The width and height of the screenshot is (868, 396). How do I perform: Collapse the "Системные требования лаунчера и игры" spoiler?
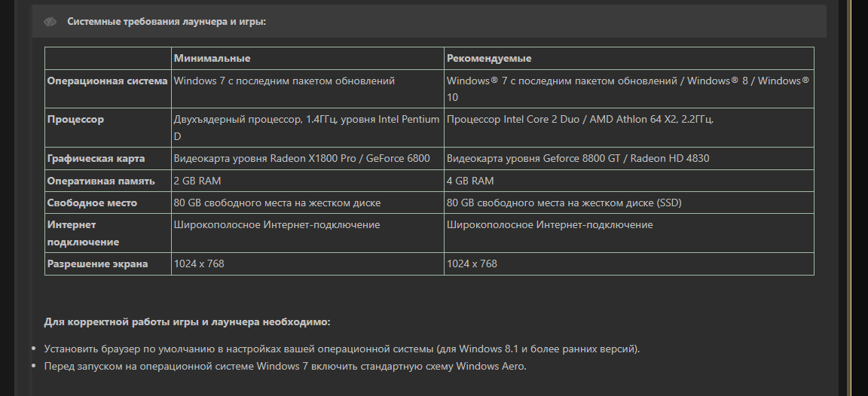point(429,22)
